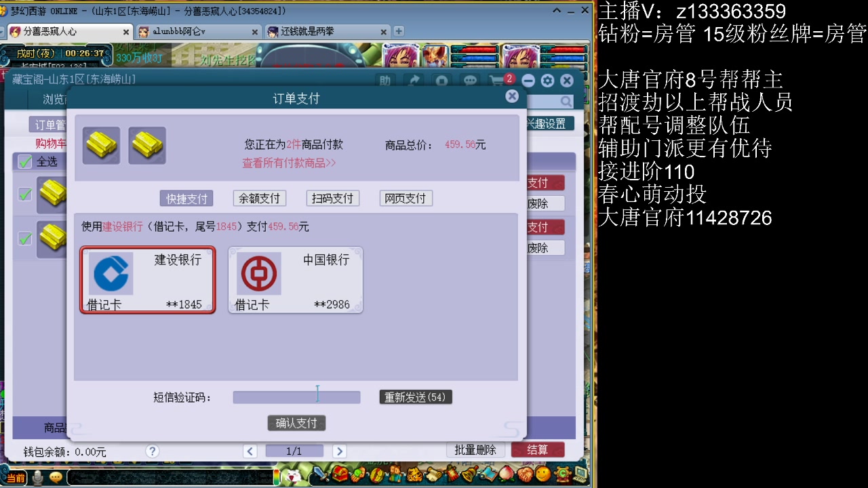Click the SMS verification code input field
This screenshot has height=488, width=868.
pyautogui.click(x=296, y=397)
